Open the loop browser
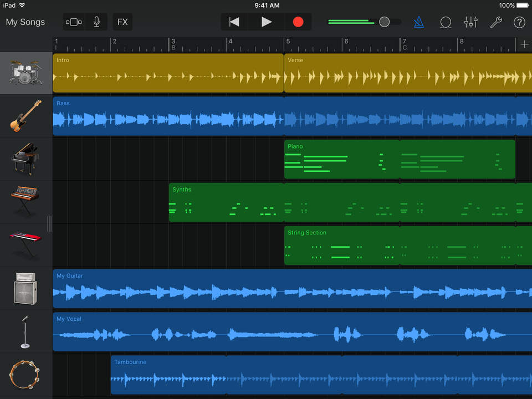The image size is (532, 399). pyautogui.click(x=445, y=22)
